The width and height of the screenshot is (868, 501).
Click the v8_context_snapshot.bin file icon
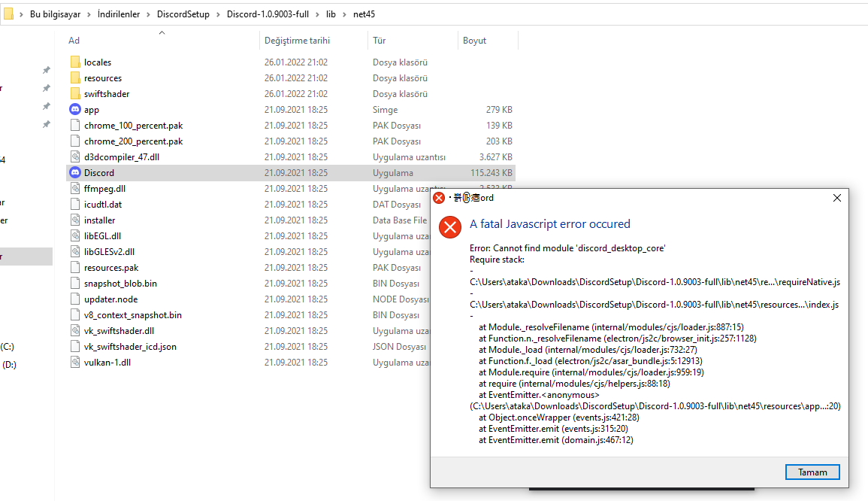(x=75, y=314)
